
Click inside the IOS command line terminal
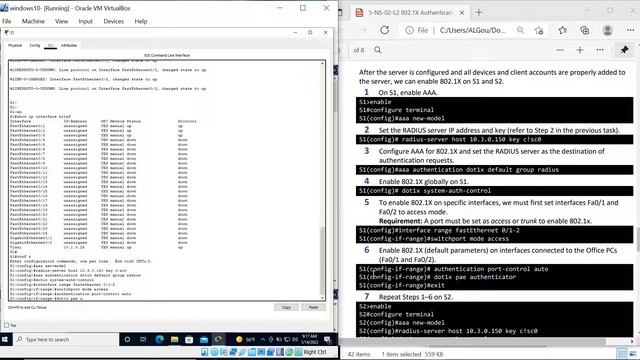(x=164, y=180)
